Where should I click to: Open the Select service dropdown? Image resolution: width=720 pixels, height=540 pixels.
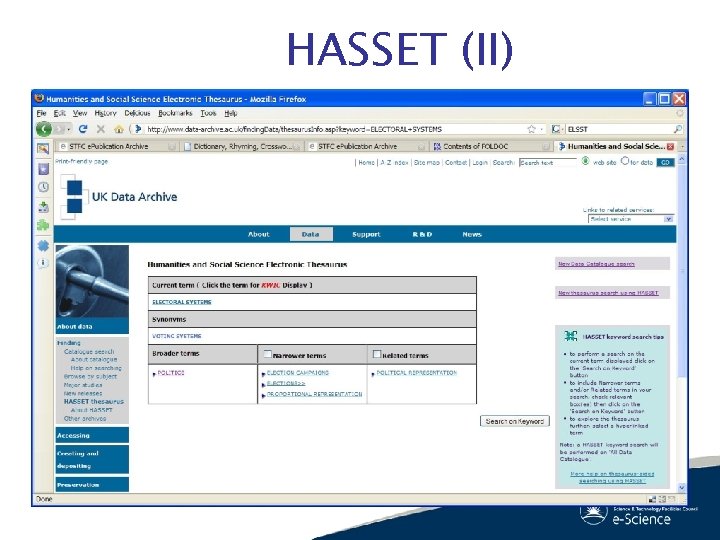coord(630,219)
